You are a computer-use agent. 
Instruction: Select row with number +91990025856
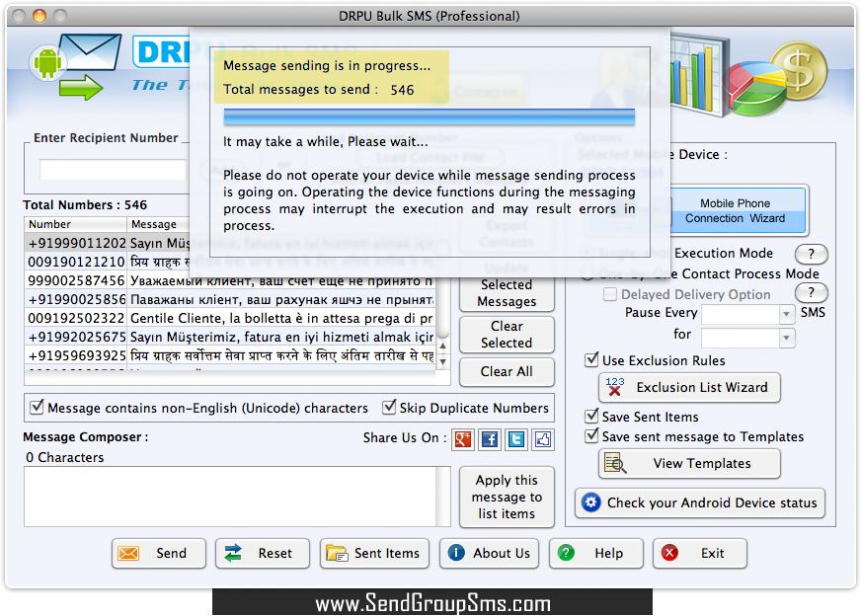click(x=230, y=299)
